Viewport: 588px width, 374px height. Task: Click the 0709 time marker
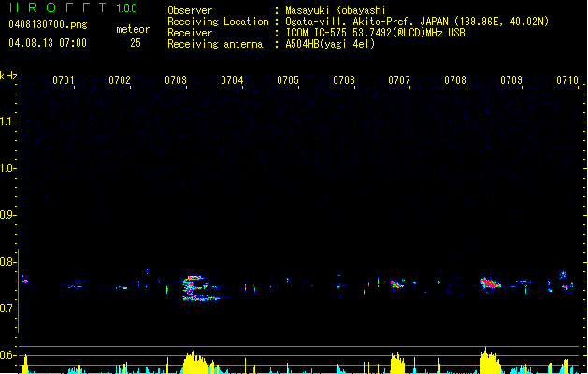coord(511,80)
